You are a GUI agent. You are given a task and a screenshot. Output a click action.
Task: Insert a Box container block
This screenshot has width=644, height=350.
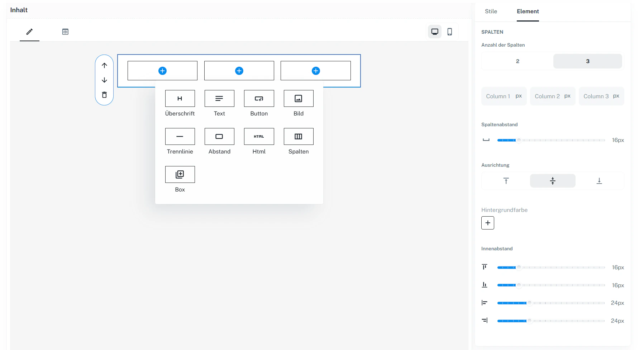click(x=180, y=175)
